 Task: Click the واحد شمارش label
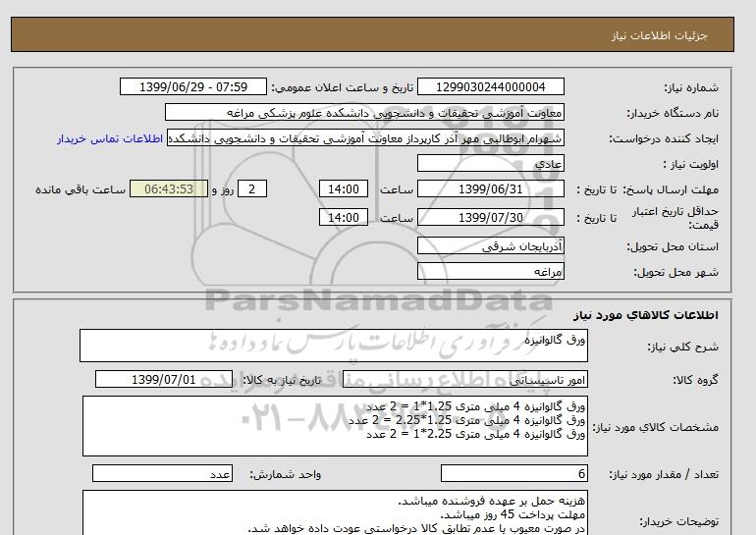[x=286, y=475]
